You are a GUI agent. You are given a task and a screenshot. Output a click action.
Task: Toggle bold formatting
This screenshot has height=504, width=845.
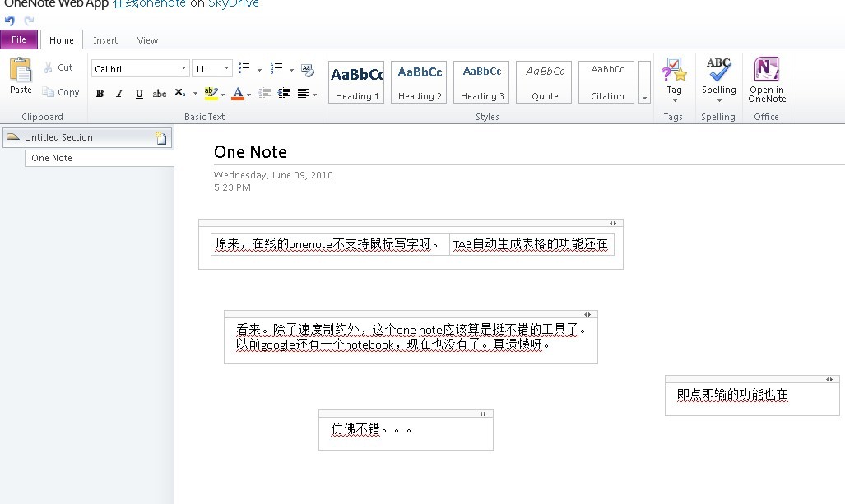tap(100, 94)
